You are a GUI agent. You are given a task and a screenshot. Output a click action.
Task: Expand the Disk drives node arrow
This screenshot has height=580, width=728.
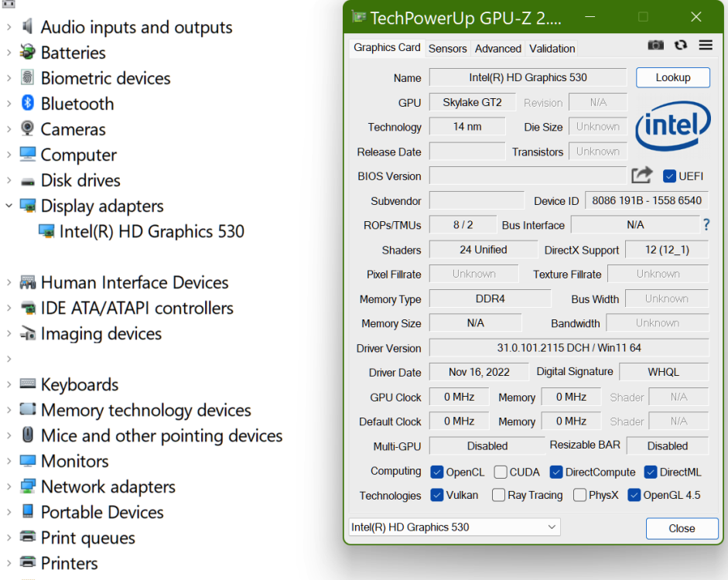click(9, 180)
